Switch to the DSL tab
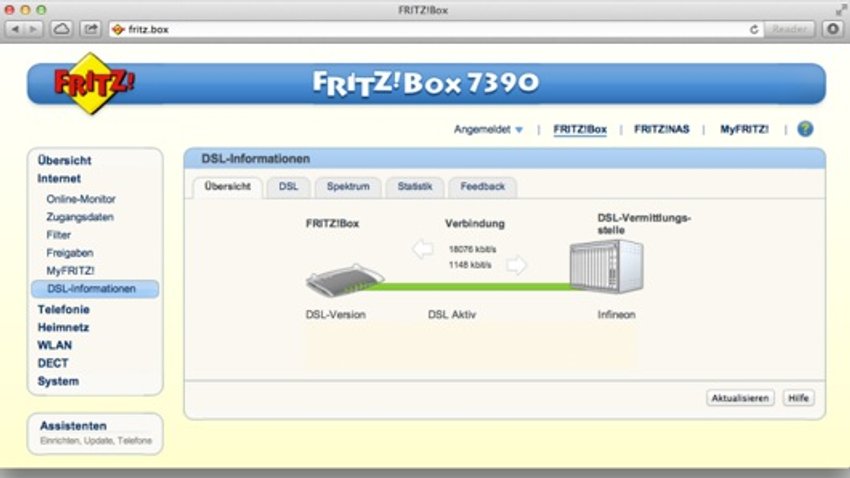 click(288, 187)
